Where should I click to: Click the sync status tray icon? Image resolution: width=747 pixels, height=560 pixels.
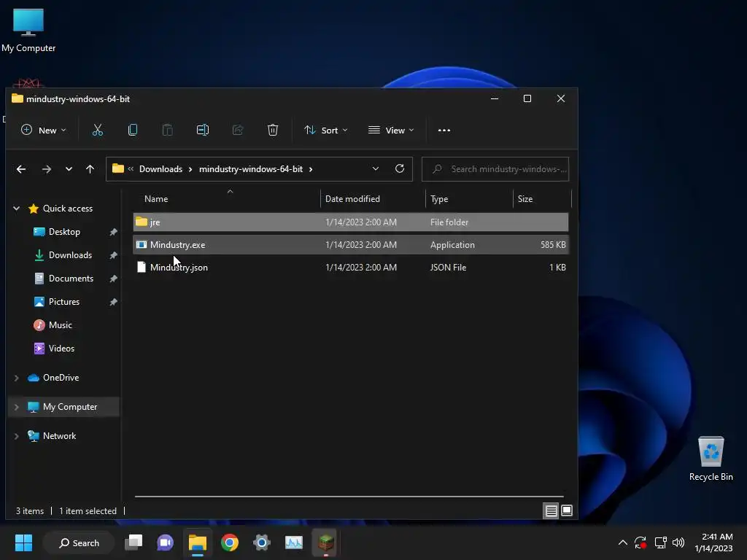click(640, 542)
